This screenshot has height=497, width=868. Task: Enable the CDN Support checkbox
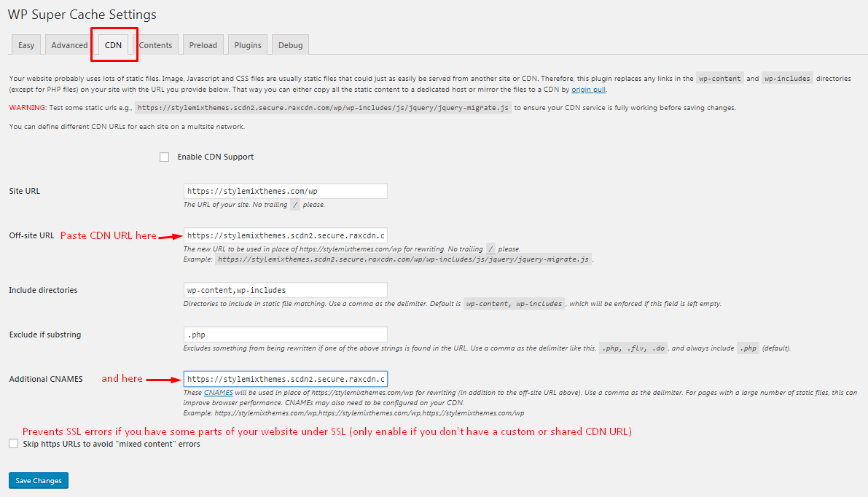(x=164, y=157)
